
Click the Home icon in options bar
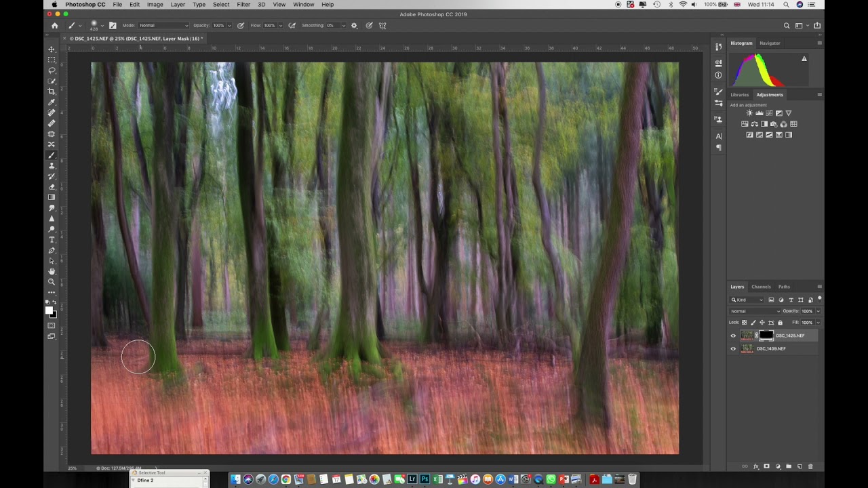point(55,26)
